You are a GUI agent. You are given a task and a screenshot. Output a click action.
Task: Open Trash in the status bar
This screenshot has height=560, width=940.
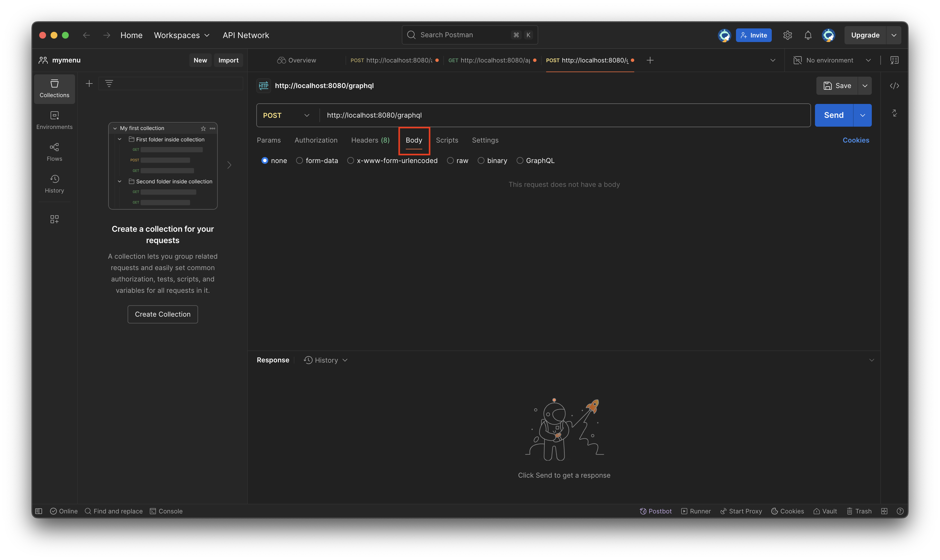click(859, 511)
